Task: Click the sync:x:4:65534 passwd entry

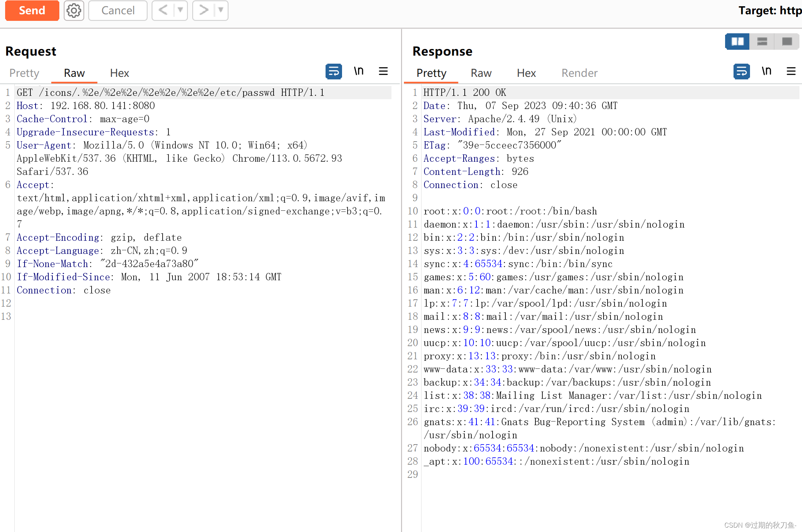Action: pyautogui.click(x=518, y=264)
